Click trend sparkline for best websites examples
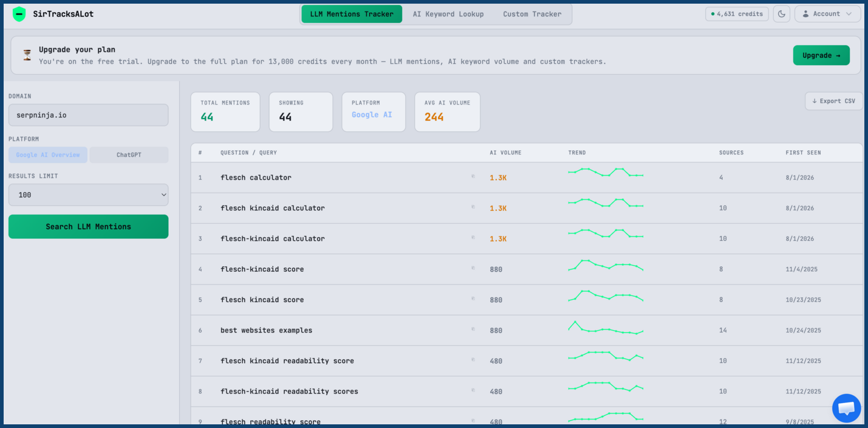 coord(606,328)
